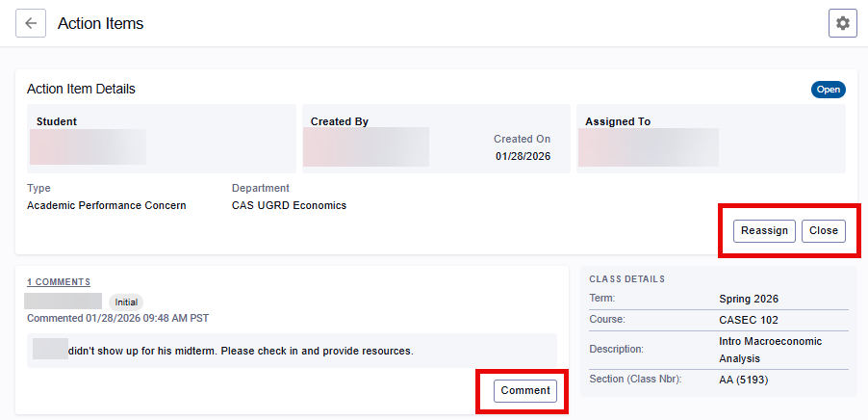This screenshot has width=868, height=420.
Task: Select the CAS UGRD Economics department text
Action: (289, 205)
